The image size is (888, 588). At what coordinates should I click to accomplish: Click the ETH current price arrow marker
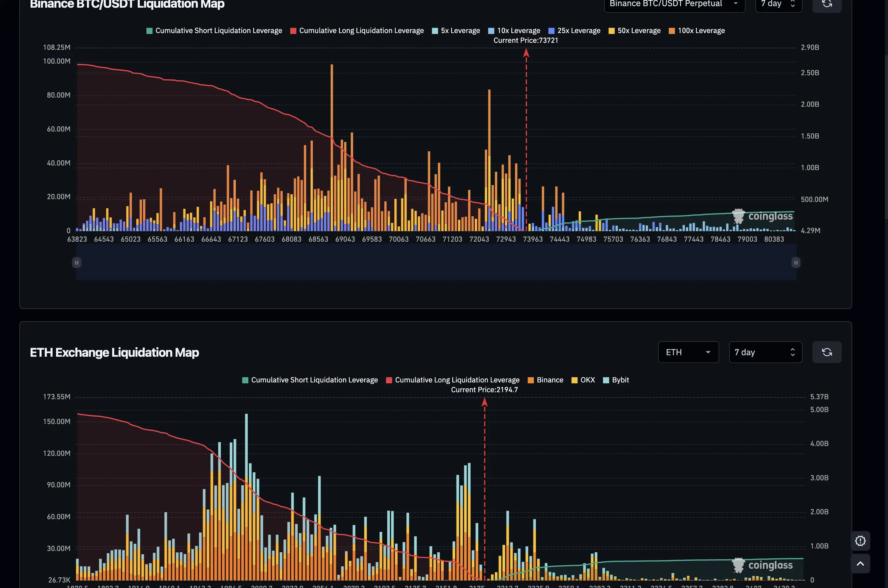484,402
